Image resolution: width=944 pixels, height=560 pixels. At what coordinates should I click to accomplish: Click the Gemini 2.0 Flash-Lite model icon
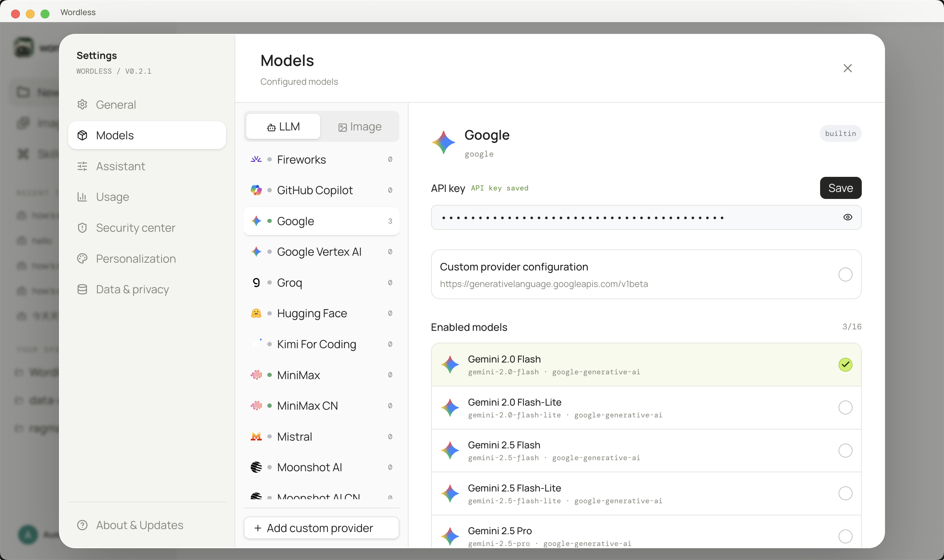pos(450,407)
